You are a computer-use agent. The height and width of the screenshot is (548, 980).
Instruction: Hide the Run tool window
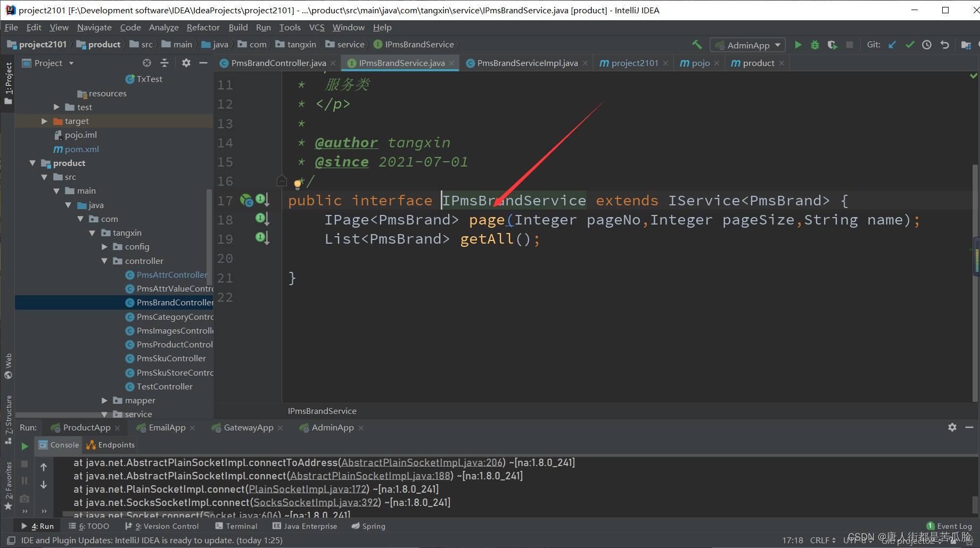coord(969,427)
